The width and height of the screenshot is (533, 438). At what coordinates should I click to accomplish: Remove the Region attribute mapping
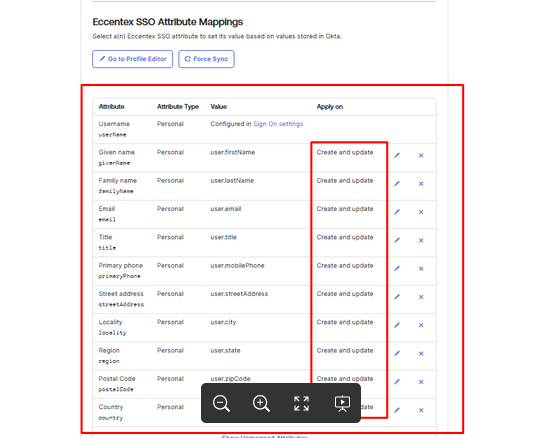pyautogui.click(x=421, y=353)
